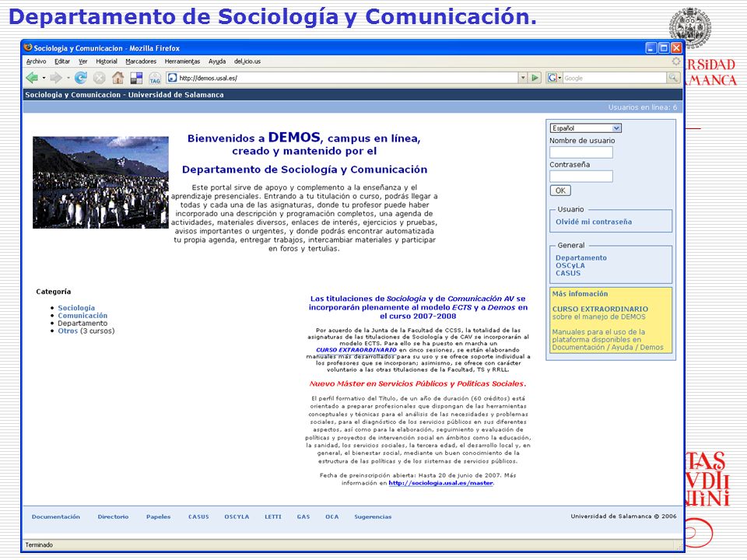Maximize the Firefox window
This screenshot has height=560, width=747.
click(x=664, y=48)
